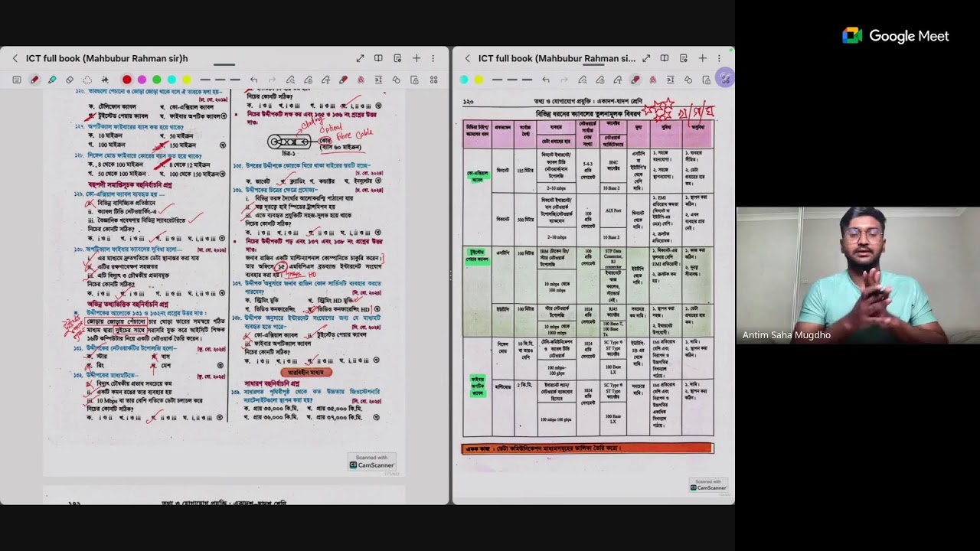Select pen search tool in left toolbar
This screenshot has height=551, width=980.
[x=290, y=80]
